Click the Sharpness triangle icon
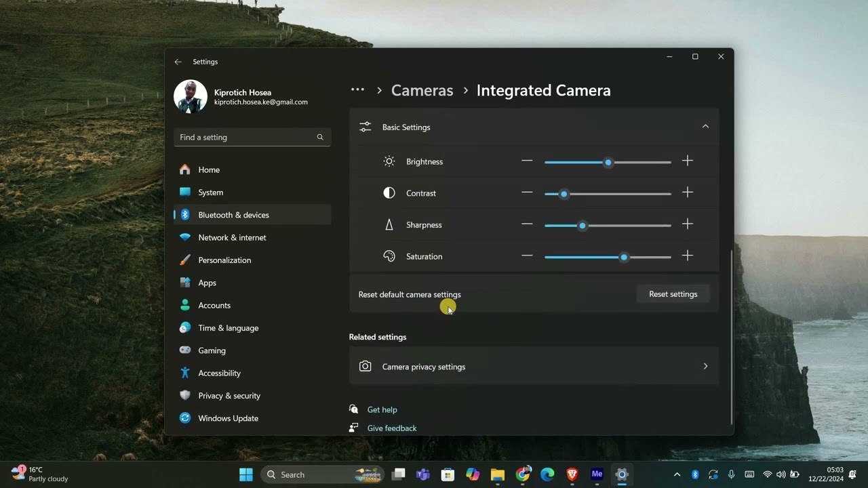 click(x=389, y=225)
